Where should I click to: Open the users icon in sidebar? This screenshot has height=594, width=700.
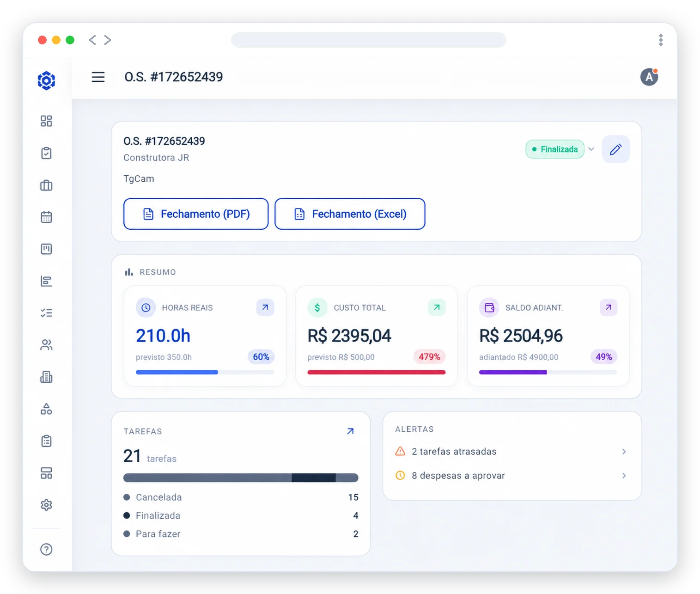point(46,345)
